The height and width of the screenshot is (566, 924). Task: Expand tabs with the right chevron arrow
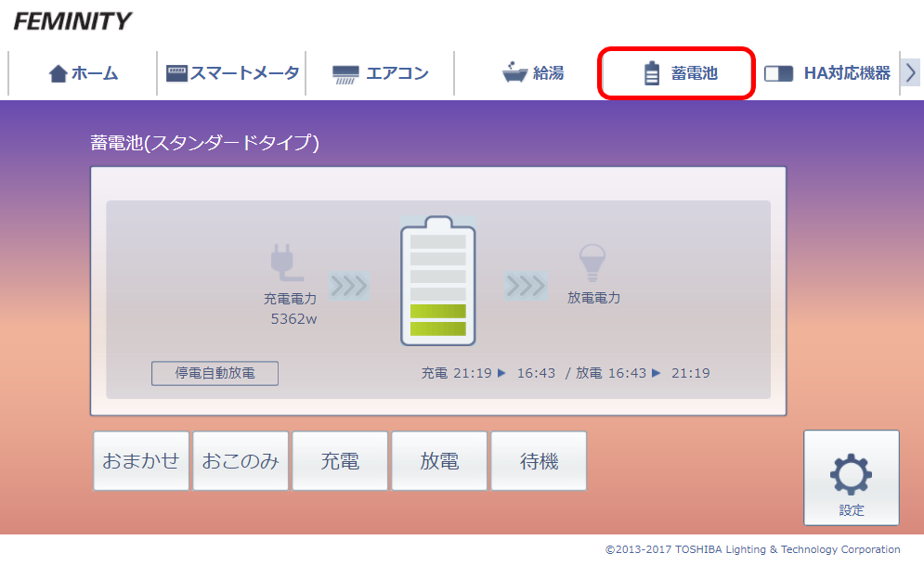click(910, 73)
